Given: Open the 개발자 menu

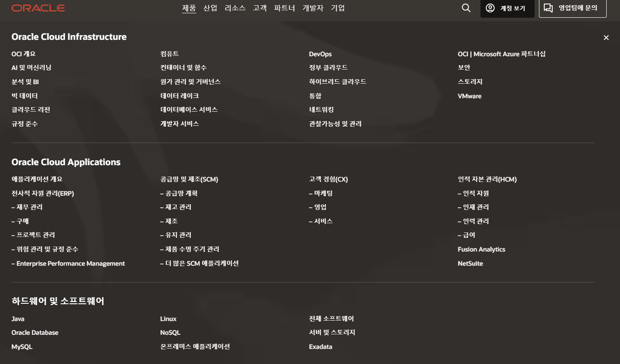Looking at the screenshot, I should point(313,8).
